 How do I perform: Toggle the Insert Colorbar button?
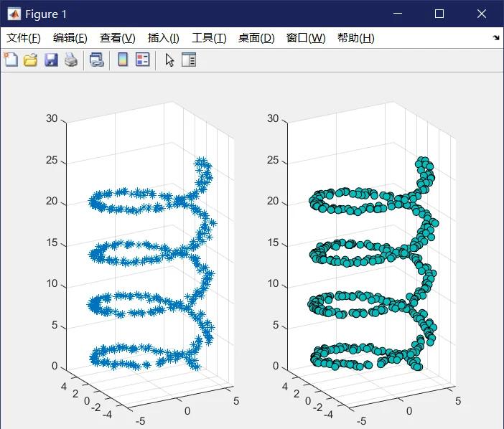123,60
